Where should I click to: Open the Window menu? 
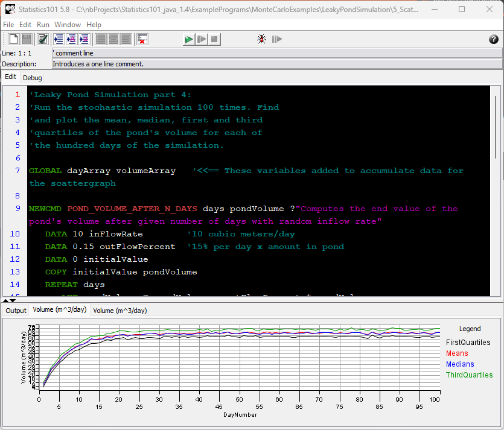[x=68, y=25]
